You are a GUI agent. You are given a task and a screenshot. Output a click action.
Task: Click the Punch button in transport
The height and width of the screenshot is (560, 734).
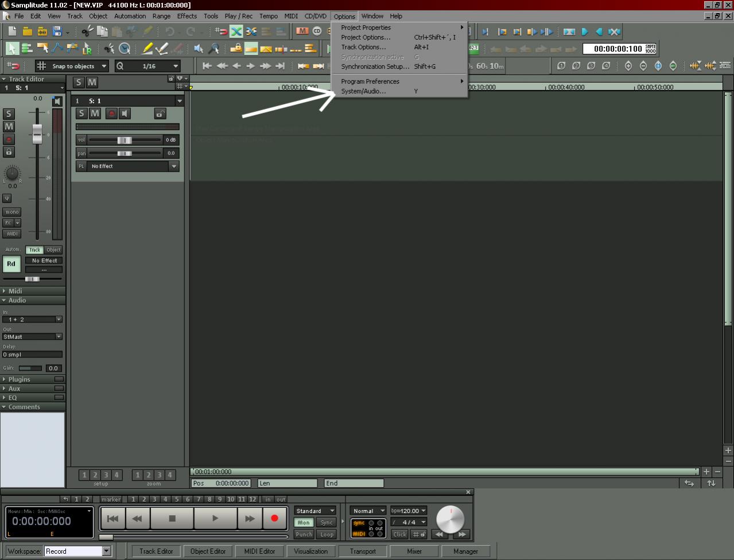click(304, 534)
